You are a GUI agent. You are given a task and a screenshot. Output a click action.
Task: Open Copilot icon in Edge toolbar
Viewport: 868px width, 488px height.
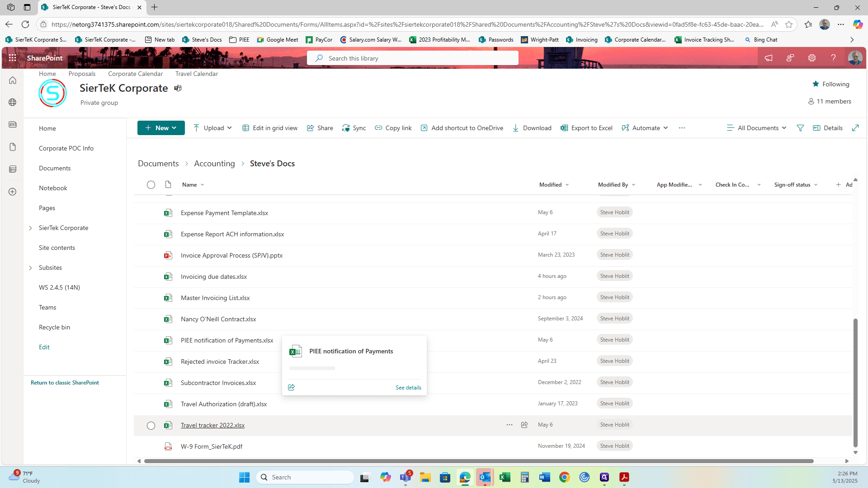858,24
